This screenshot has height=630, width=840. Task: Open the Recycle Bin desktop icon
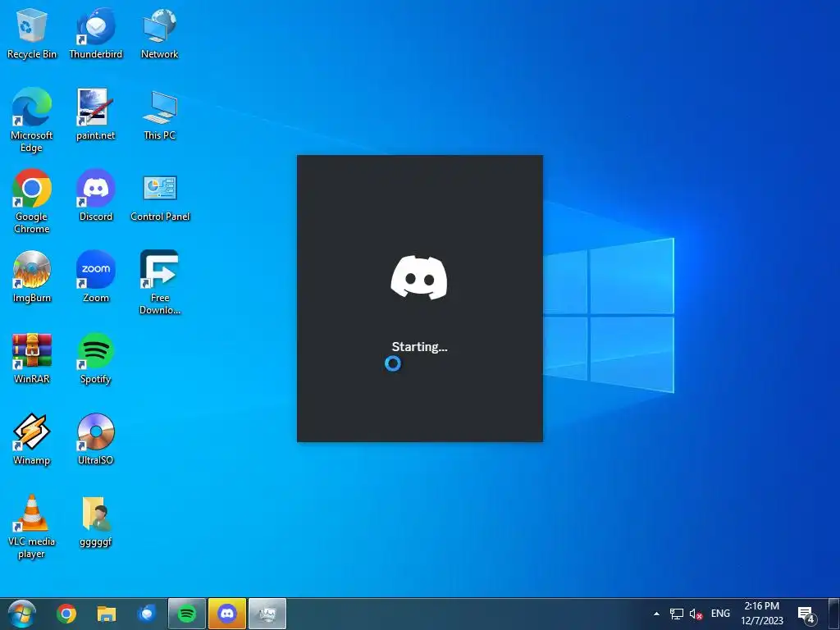click(x=32, y=33)
